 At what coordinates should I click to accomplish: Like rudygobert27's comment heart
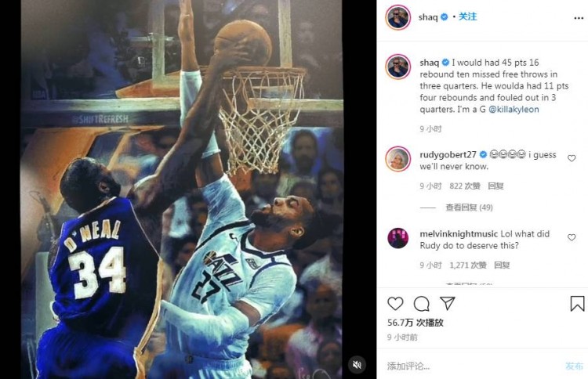coord(572,158)
